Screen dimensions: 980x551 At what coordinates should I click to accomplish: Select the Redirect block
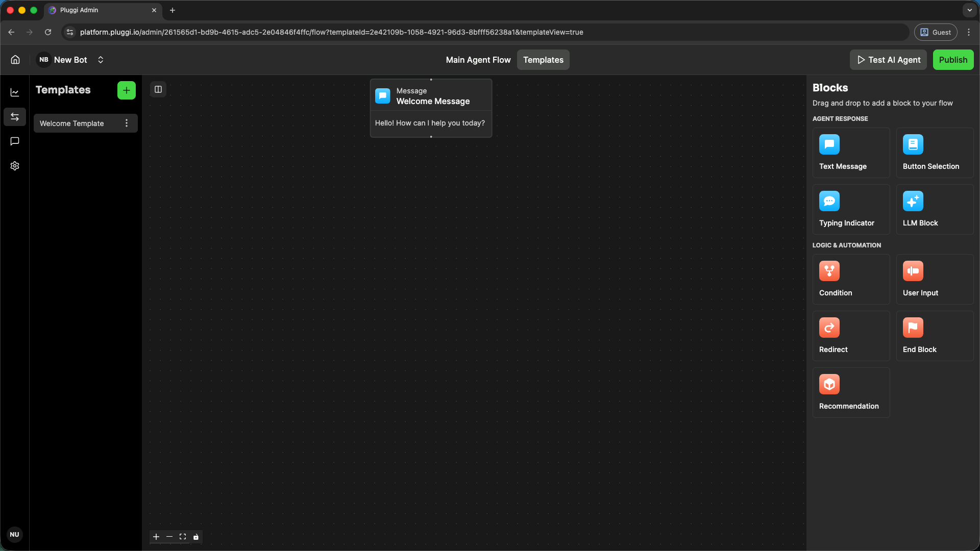850,336
